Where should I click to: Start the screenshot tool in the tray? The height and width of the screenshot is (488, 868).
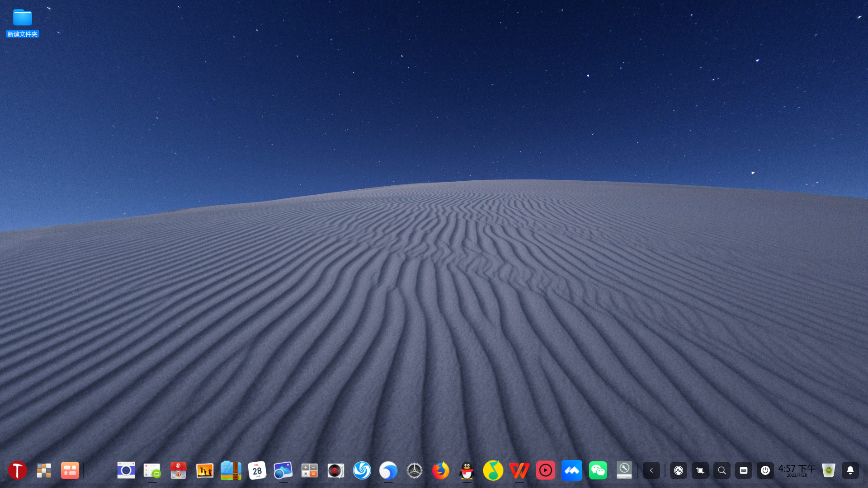pyautogui.click(x=700, y=470)
